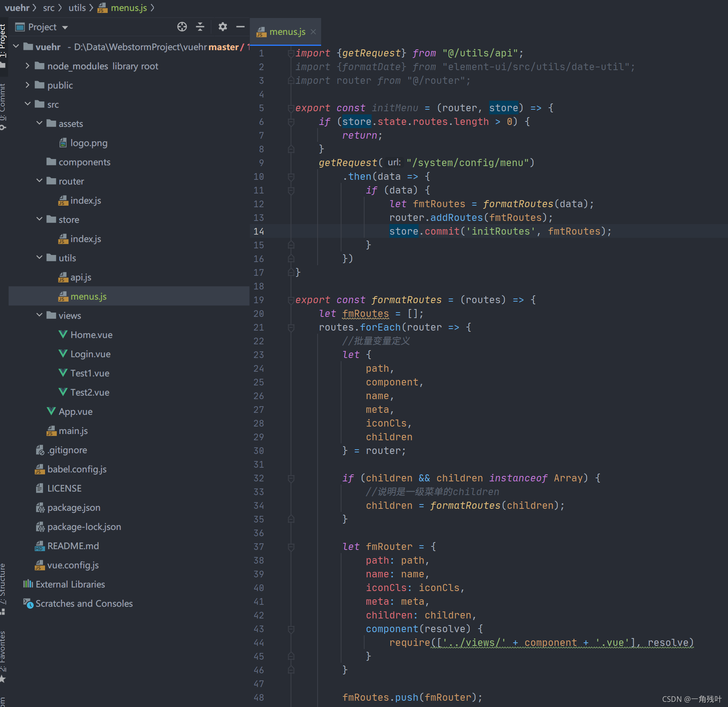The width and height of the screenshot is (728, 707).
Task: Fold the forEach callback at line 21
Action: [x=291, y=327]
